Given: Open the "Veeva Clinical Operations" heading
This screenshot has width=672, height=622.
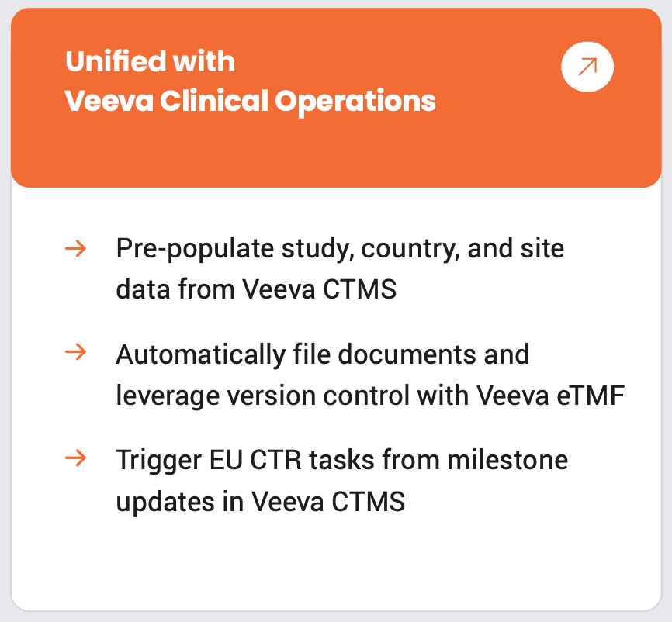Looking at the screenshot, I should tap(250, 101).
